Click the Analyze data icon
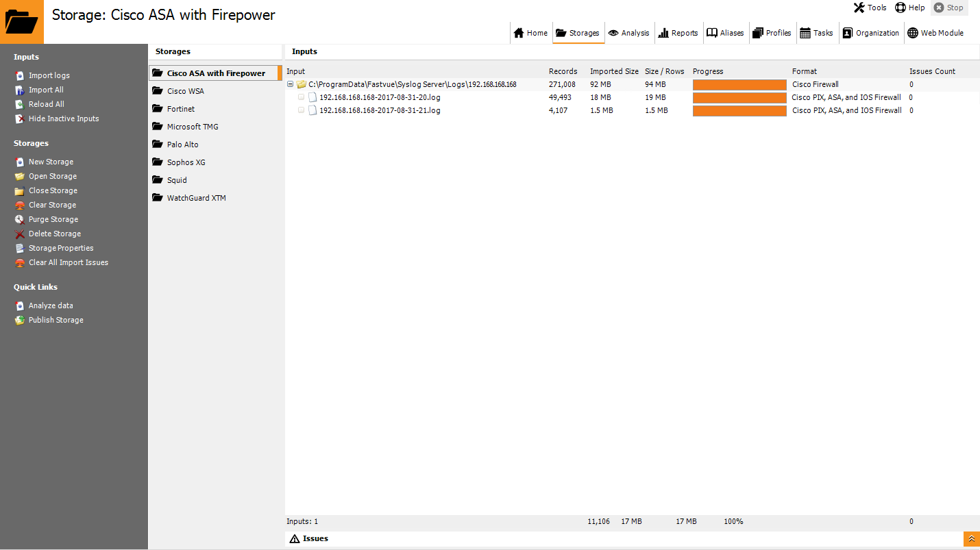This screenshot has width=980, height=550. point(20,305)
